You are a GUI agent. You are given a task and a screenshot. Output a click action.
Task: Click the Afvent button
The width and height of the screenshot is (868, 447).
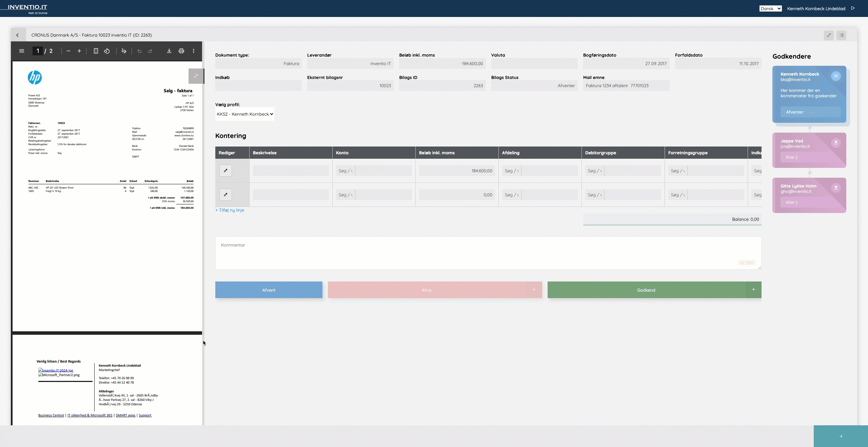269,290
